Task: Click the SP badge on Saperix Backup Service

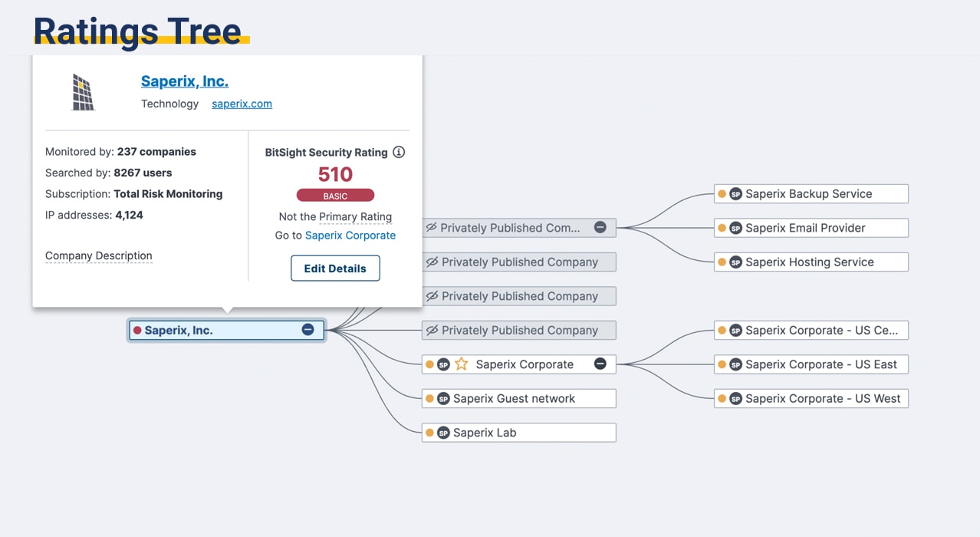Action: tap(735, 194)
